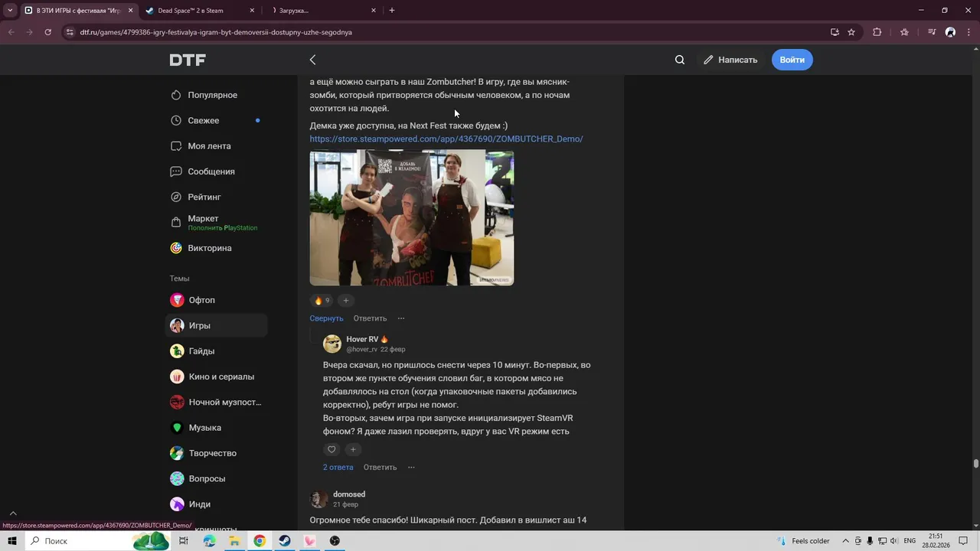Open File Explorer from the taskbar
The height and width of the screenshot is (551, 980).
click(234, 541)
